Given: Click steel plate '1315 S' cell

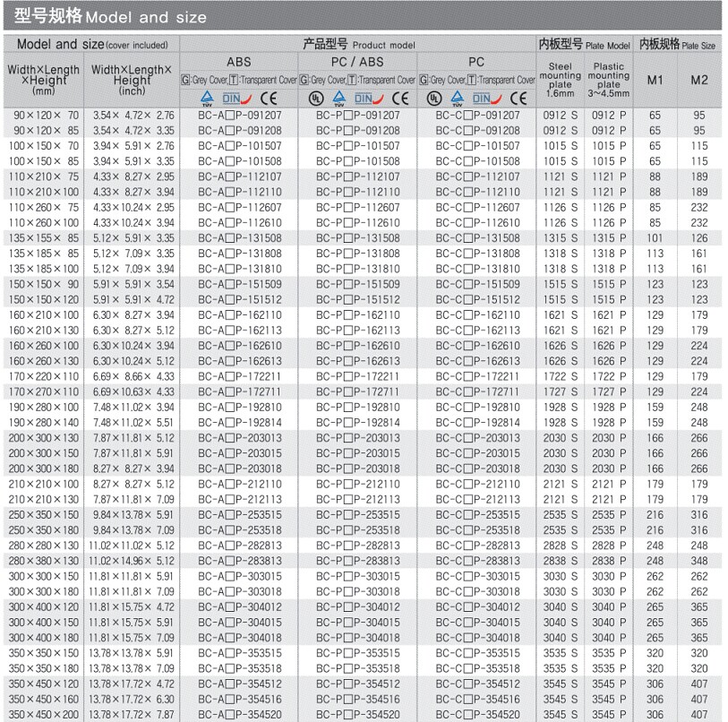Looking at the screenshot, I should (561, 238).
